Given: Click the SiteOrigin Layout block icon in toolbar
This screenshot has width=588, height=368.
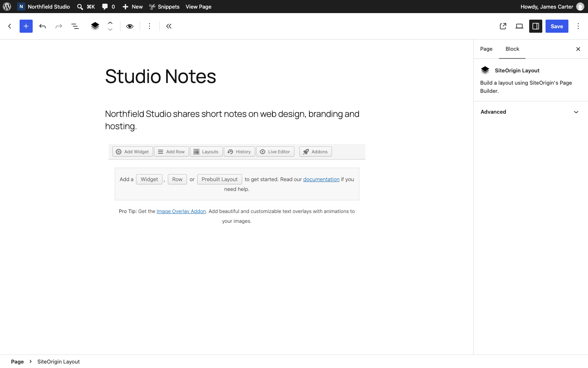Looking at the screenshot, I should [x=95, y=26].
